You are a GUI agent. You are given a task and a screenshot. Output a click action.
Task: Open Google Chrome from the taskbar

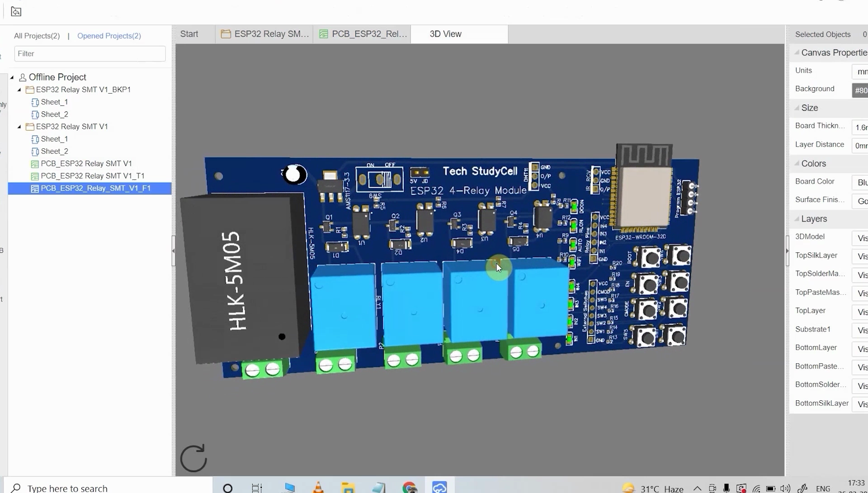tap(409, 487)
